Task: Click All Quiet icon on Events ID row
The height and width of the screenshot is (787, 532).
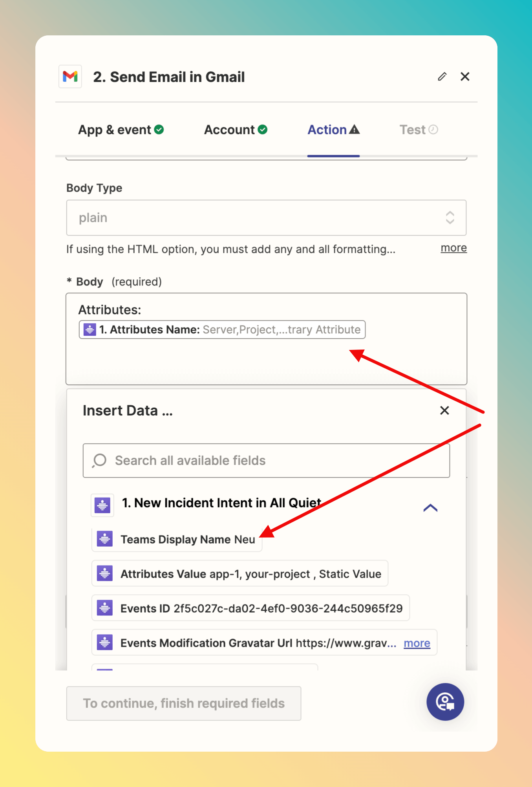Action: (105, 608)
